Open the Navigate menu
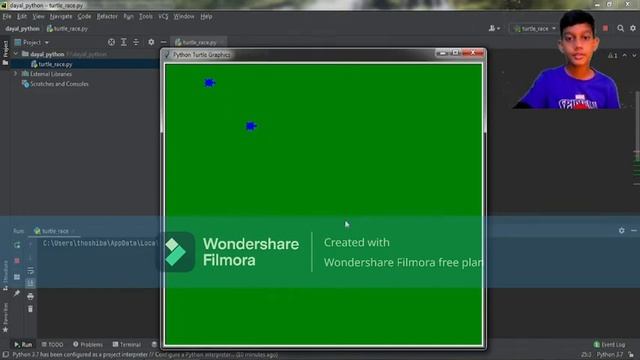This screenshot has width=640, height=360. point(61,17)
